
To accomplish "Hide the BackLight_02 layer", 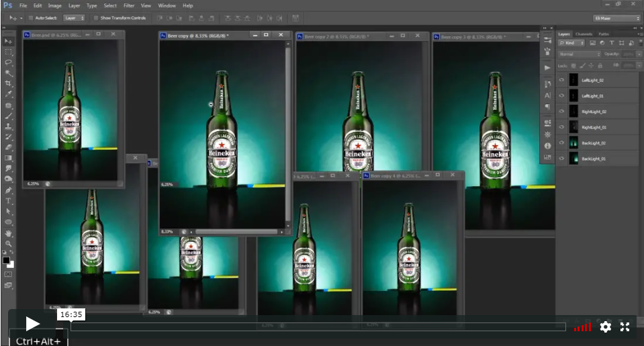I will point(561,142).
